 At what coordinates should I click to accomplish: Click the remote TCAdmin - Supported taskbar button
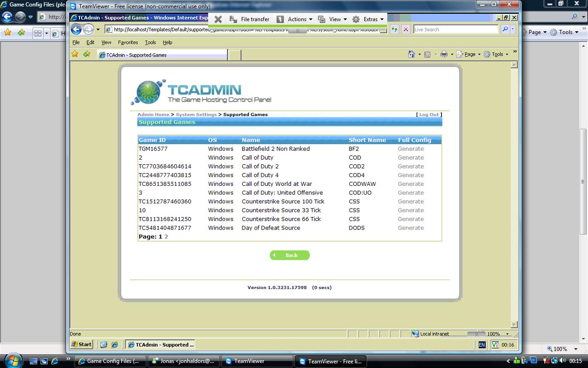[161, 345]
